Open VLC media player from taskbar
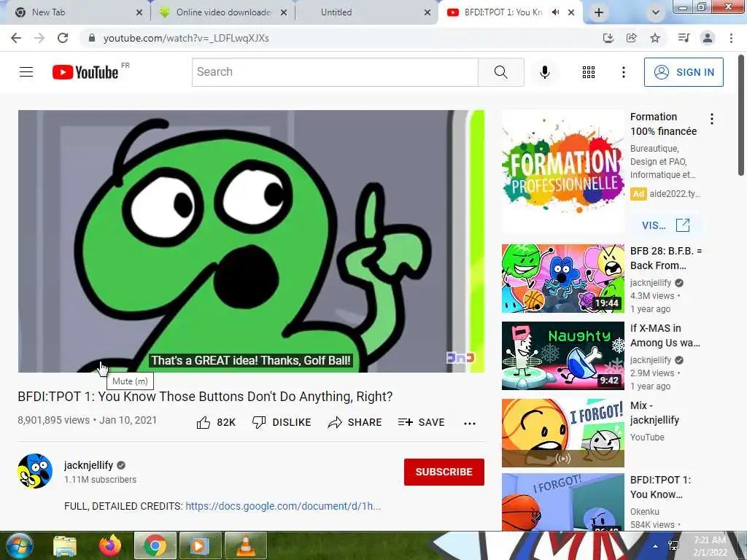Screen dimensions: 747x560 click(245, 545)
